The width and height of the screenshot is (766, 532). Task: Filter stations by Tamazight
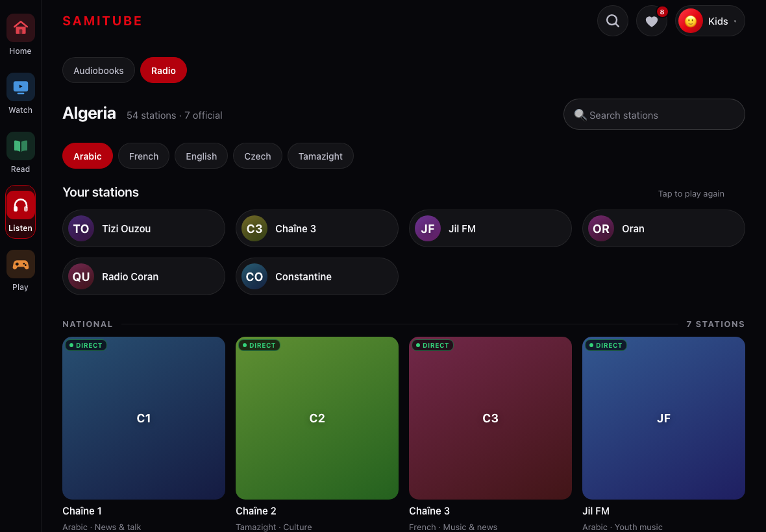pos(321,156)
